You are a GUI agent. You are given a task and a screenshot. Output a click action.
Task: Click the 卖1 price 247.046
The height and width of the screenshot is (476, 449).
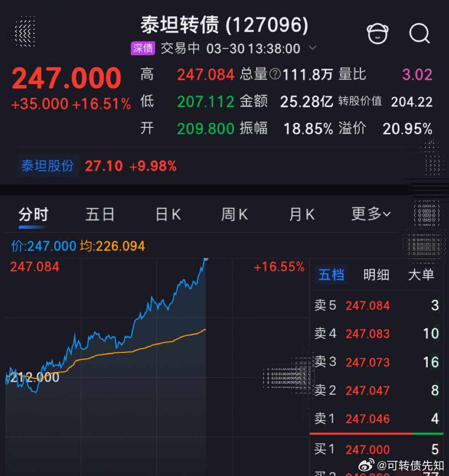368,419
